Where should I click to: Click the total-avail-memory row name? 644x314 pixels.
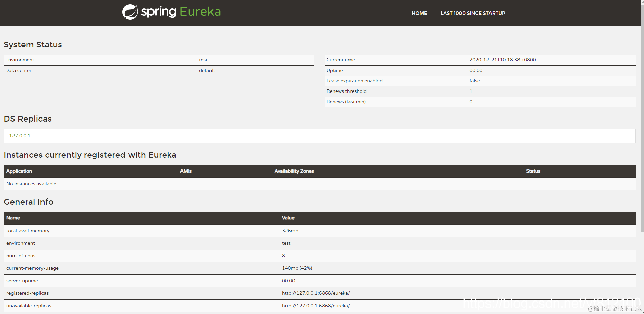tap(28, 231)
